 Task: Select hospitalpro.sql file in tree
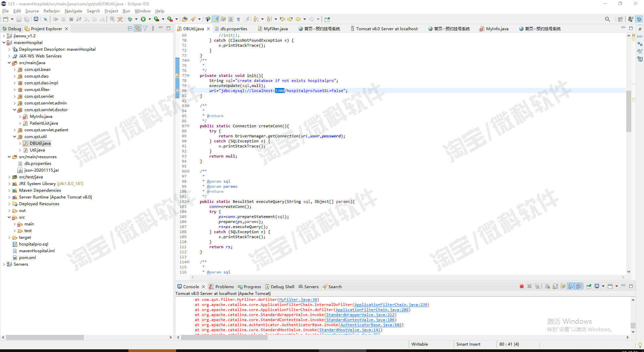pos(34,244)
